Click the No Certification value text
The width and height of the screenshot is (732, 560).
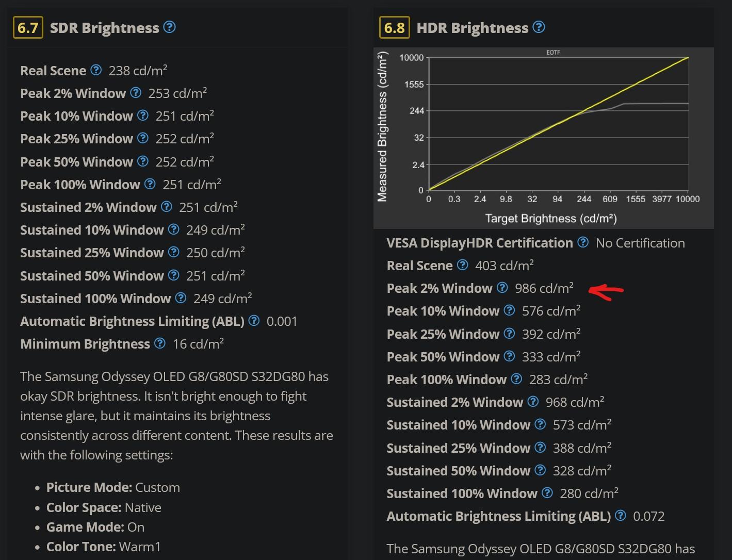click(640, 243)
